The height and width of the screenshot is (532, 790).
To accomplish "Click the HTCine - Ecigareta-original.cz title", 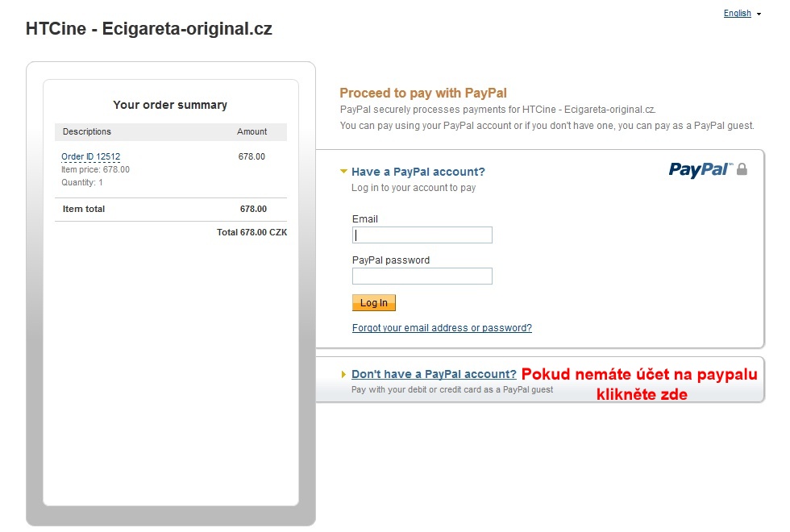I will click(x=149, y=29).
